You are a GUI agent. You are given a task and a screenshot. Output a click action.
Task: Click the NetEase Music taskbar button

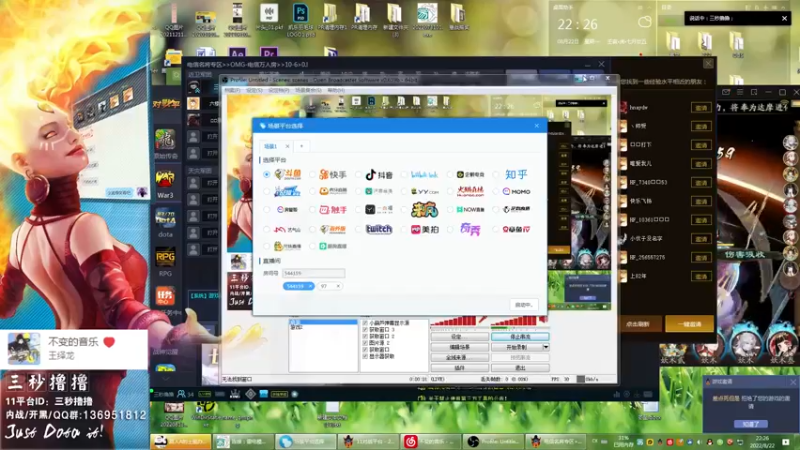click(x=431, y=441)
